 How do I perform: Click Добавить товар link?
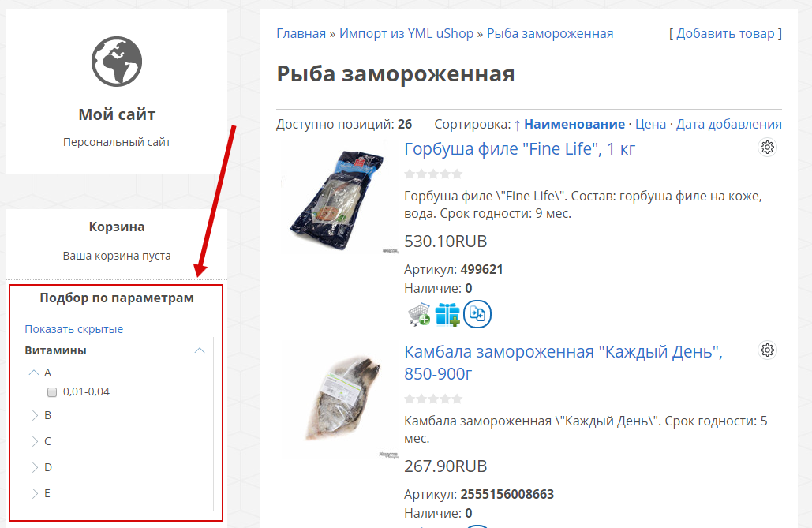(x=725, y=34)
